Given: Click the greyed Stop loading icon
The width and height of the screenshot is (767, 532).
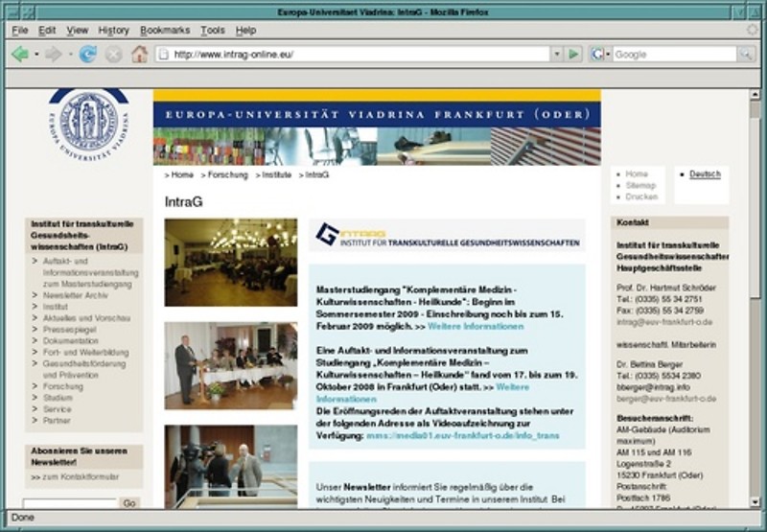Looking at the screenshot, I should (113, 55).
